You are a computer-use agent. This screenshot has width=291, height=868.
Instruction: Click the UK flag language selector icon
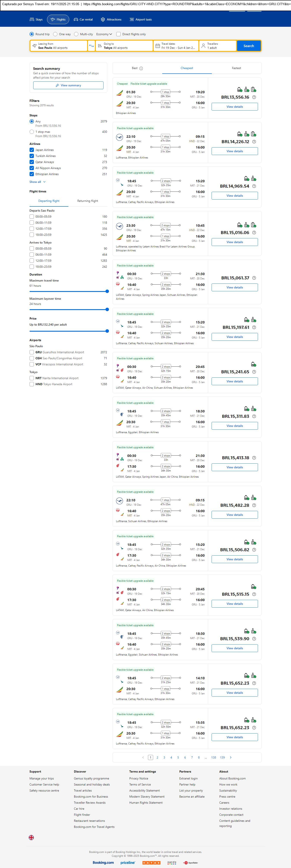click(x=31, y=837)
